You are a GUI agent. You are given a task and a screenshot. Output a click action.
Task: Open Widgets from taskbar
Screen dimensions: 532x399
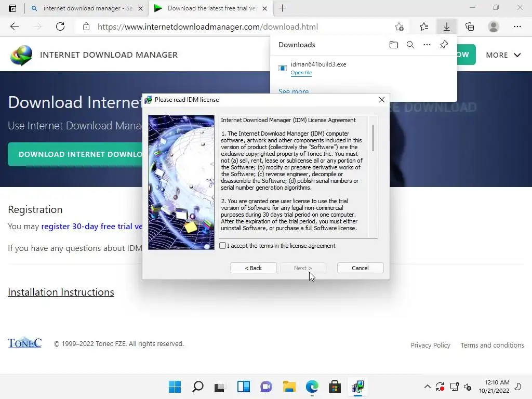[243, 387]
